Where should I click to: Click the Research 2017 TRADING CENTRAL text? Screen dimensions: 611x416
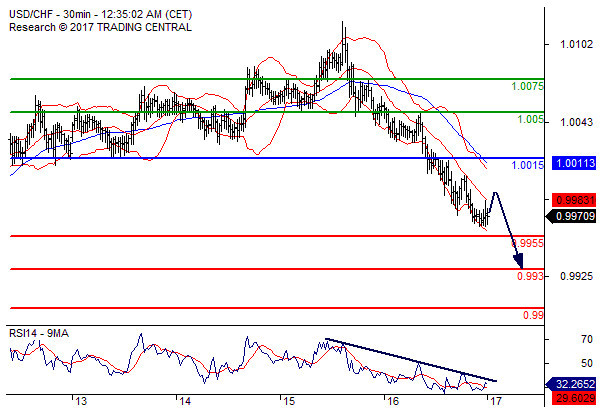[100, 27]
